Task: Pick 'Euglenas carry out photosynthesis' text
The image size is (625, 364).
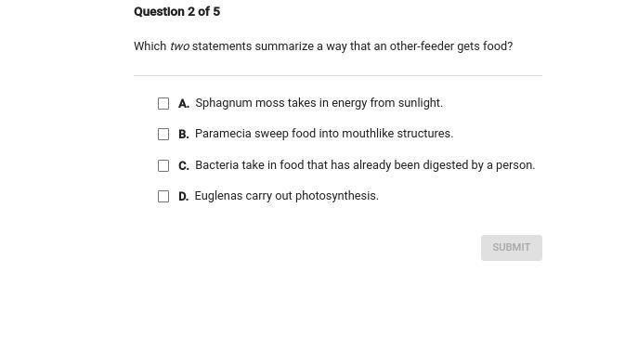Action: click(287, 196)
